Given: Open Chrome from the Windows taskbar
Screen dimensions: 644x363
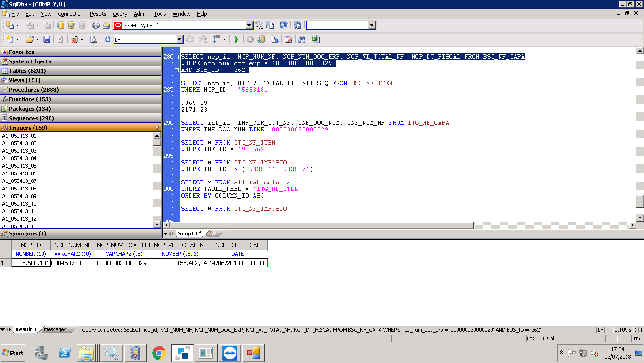Looking at the screenshot, I should [159, 353].
